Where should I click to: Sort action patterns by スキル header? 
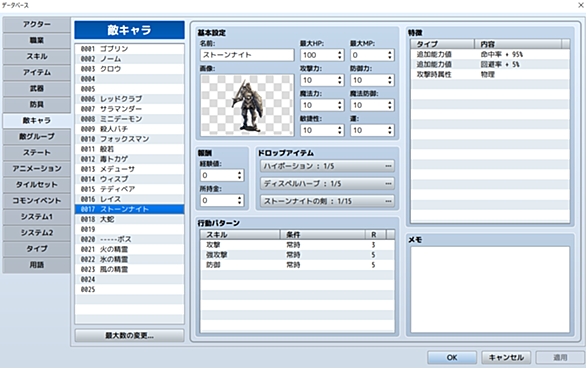point(240,235)
